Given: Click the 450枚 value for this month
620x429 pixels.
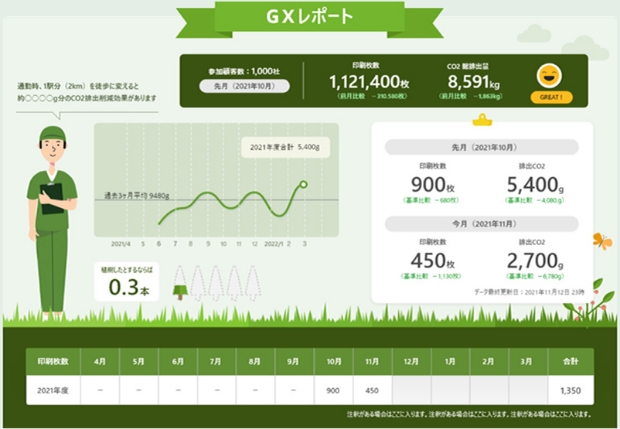Looking at the screenshot, I should tap(433, 261).
